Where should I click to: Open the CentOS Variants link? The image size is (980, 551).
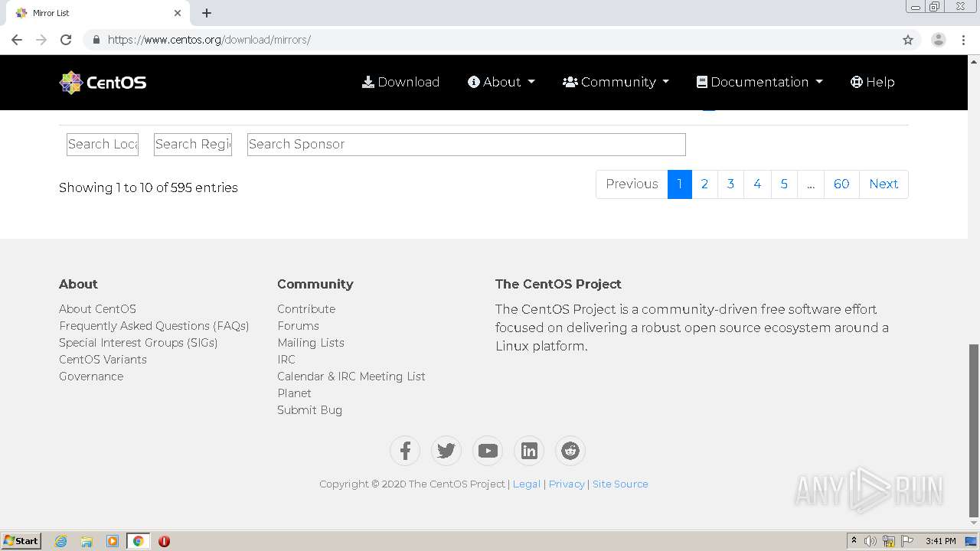tap(103, 359)
